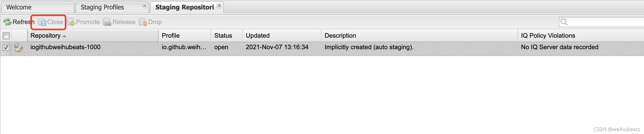The height and width of the screenshot is (134, 644).
Task: Select the iogithubweihubeats-1000 repository name
Action: (x=65, y=47)
